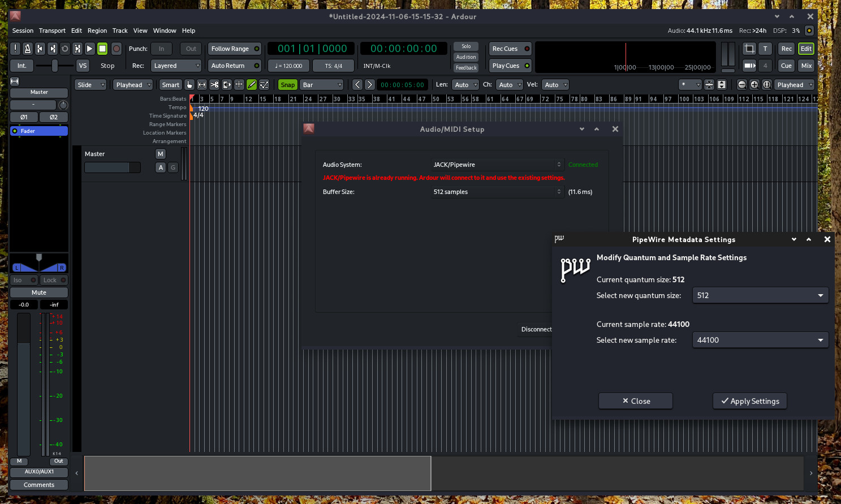Image resolution: width=841 pixels, height=504 pixels.
Task: Open the Len Auto dropdown
Action: click(x=465, y=85)
